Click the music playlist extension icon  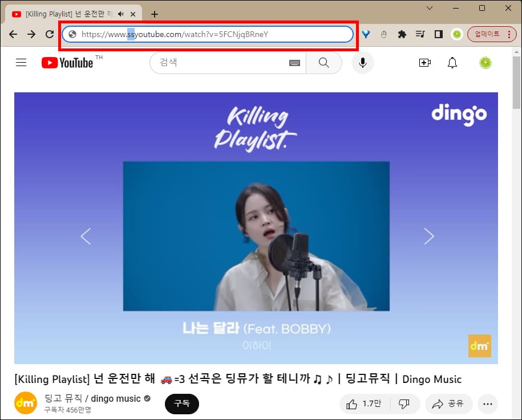click(420, 34)
